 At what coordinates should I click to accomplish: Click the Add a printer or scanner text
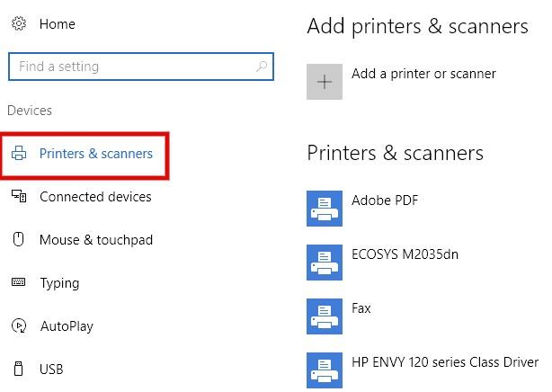[423, 74]
